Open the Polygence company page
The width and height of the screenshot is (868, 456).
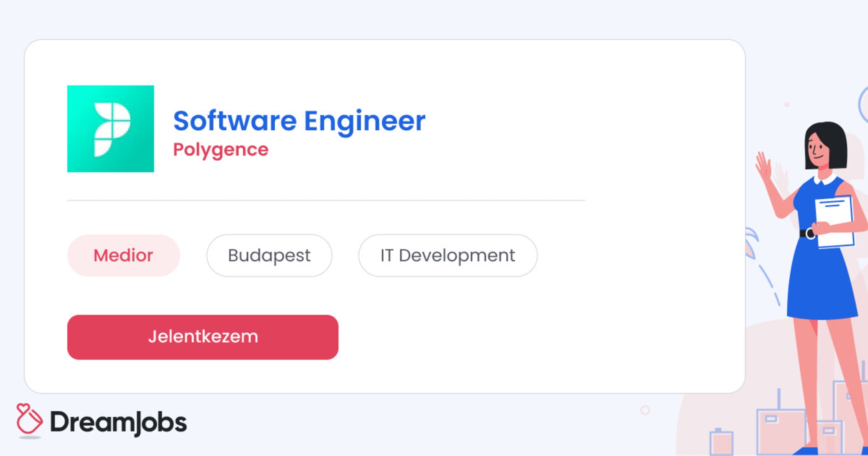click(220, 149)
